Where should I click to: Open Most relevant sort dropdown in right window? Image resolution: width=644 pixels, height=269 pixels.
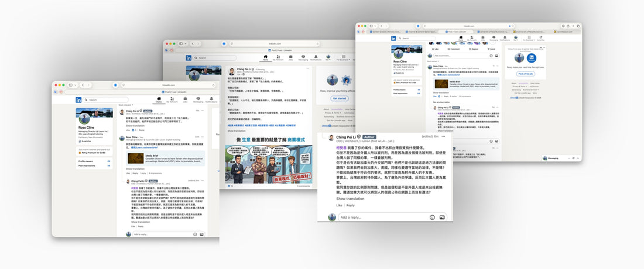click(x=434, y=61)
